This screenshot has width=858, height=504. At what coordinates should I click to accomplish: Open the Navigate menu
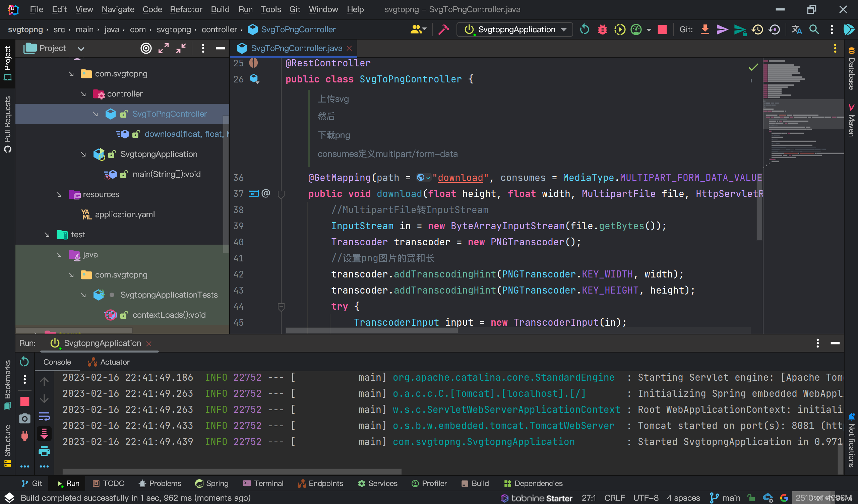pyautogui.click(x=118, y=9)
